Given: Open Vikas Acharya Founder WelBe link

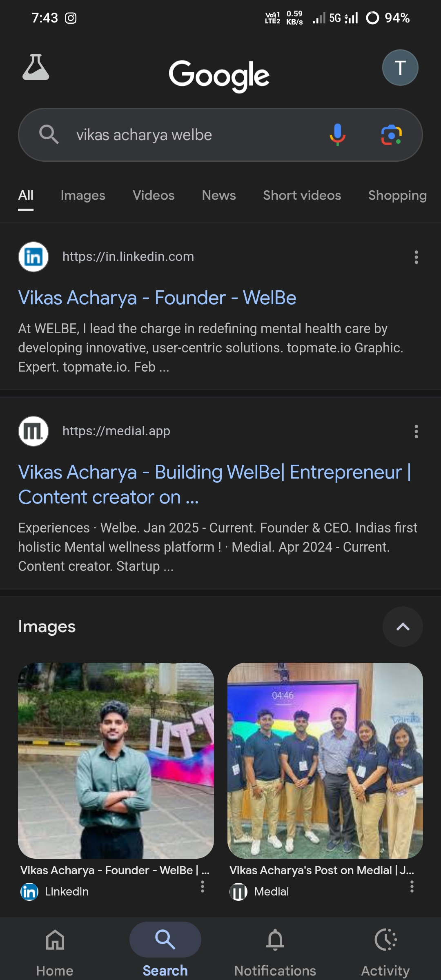Looking at the screenshot, I should point(157,298).
